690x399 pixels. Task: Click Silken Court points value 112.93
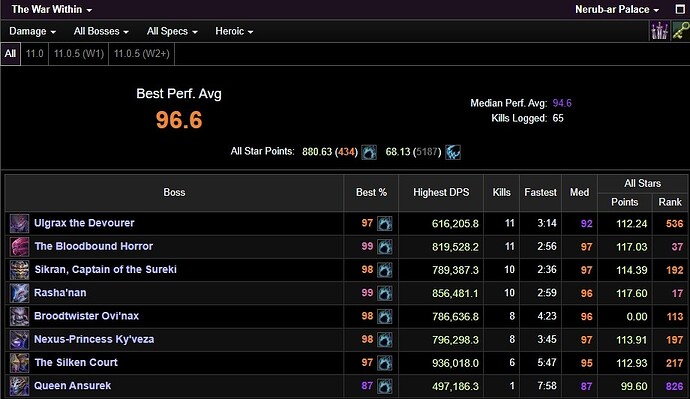tap(631, 363)
